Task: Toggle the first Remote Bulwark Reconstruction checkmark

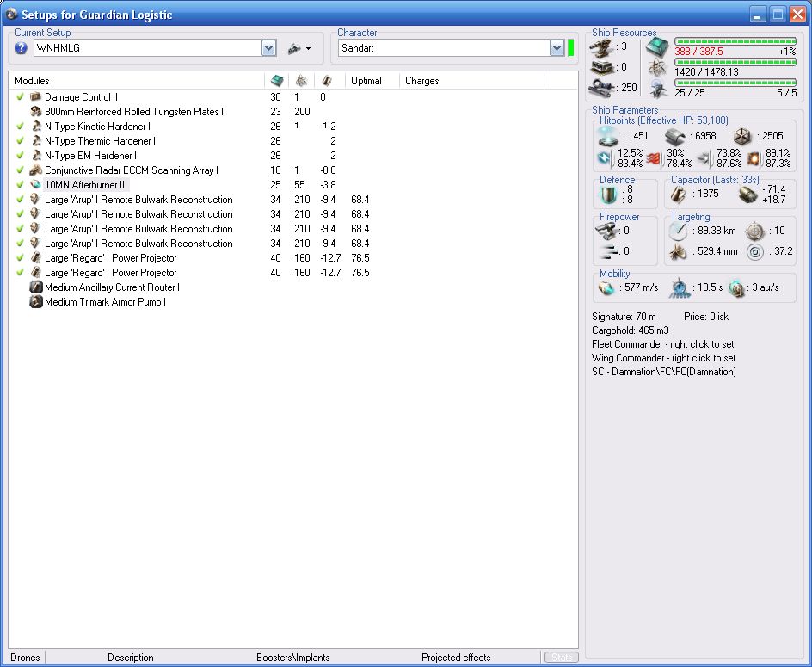Action: point(20,199)
